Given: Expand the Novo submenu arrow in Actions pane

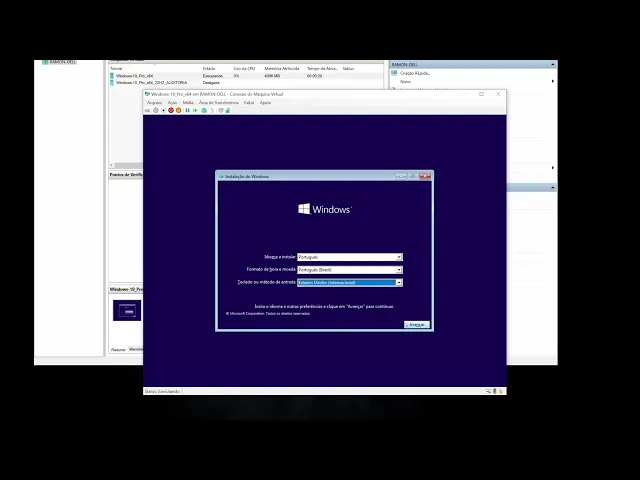Looking at the screenshot, I should click(553, 81).
